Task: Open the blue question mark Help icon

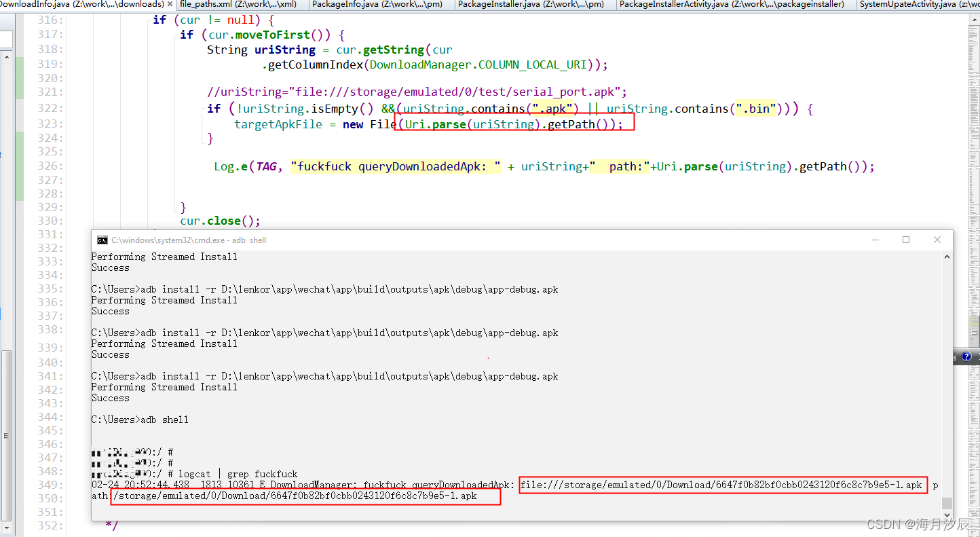Action: click(x=966, y=356)
